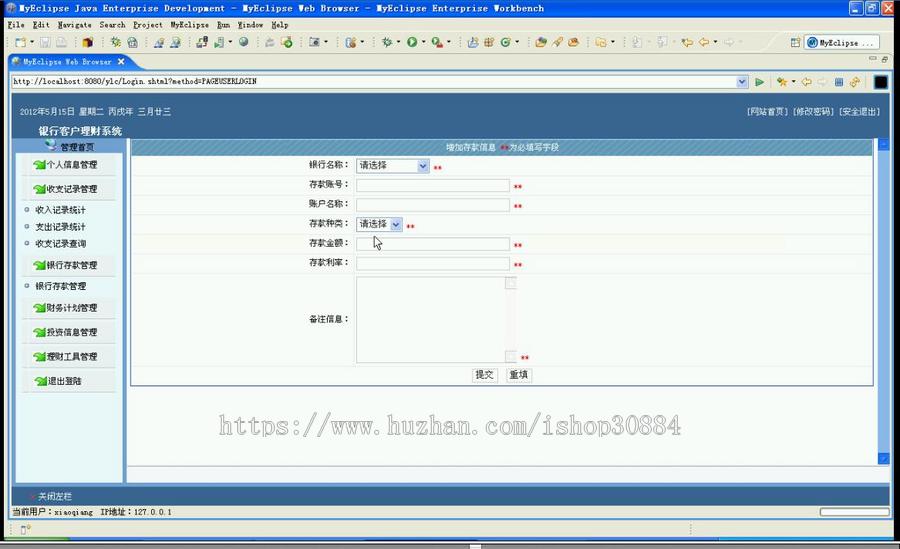The width and height of the screenshot is (900, 549).
Task: Click the green Run icon in toolbar
Action: point(412,42)
